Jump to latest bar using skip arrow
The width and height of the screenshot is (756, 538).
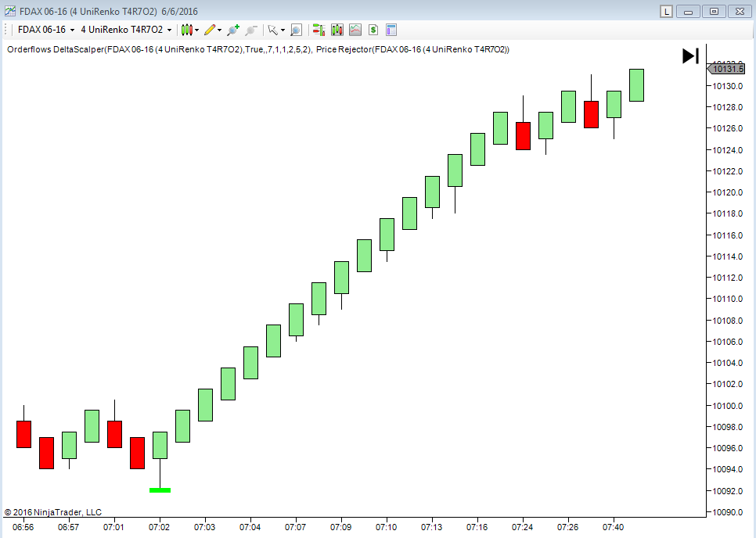[690, 56]
